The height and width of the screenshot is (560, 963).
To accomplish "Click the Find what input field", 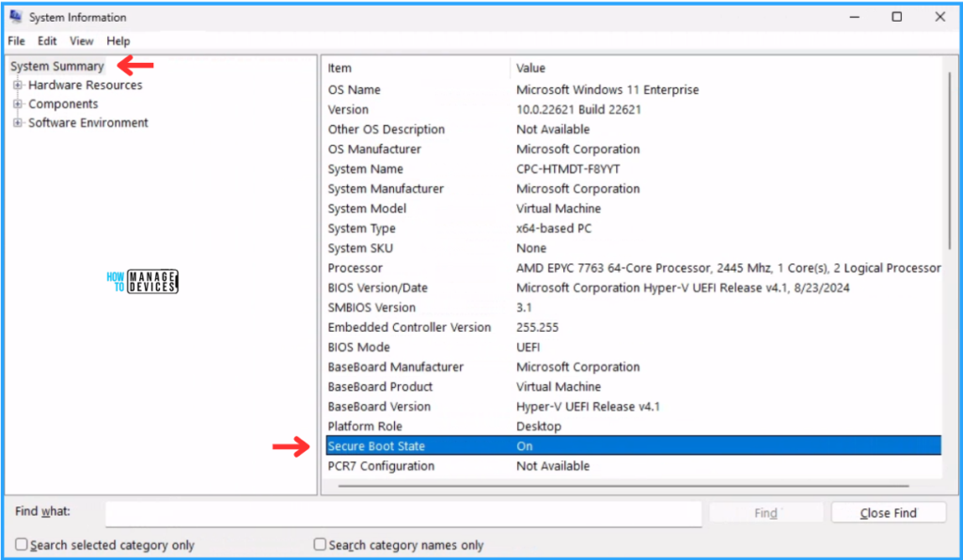I will coord(403,513).
